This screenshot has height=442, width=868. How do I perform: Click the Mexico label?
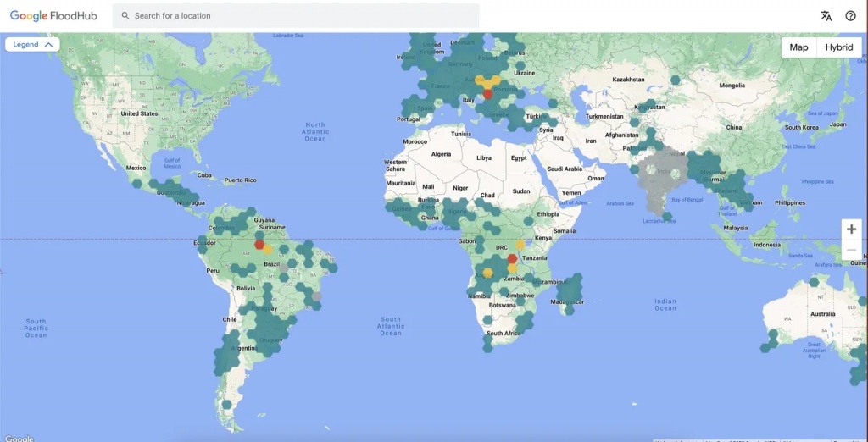point(136,168)
